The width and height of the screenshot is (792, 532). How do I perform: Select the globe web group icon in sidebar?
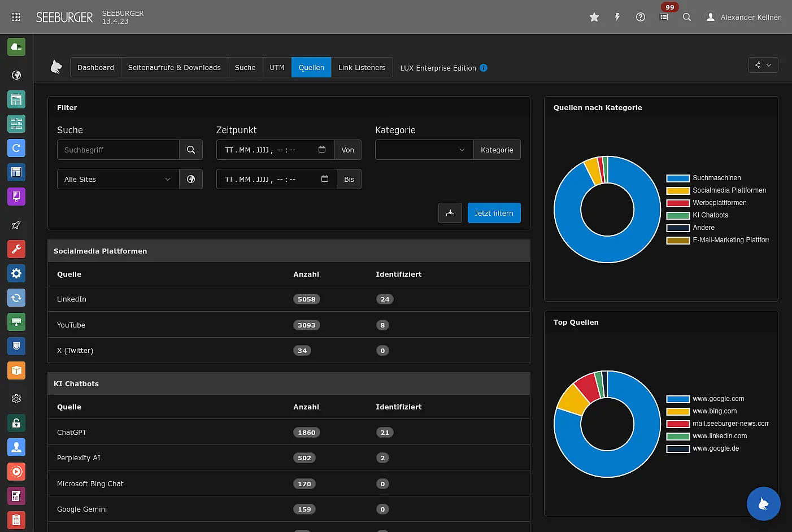(16, 75)
